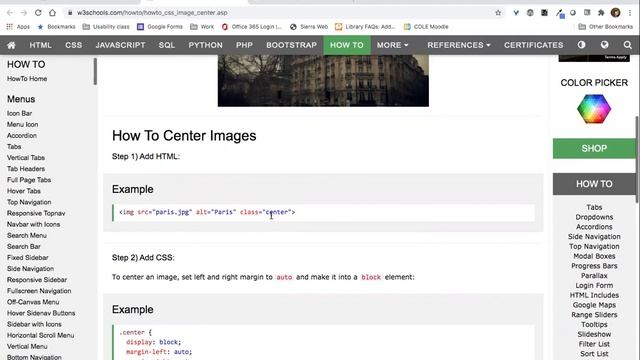This screenshot has height=360, width=640.
Task: Bookmark this page with the star icon
Action: pos(498,13)
